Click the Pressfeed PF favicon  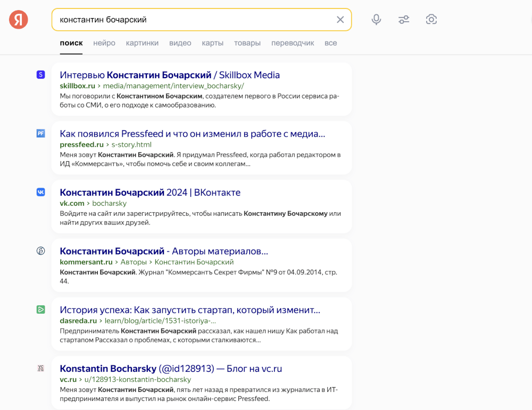[41, 133]
